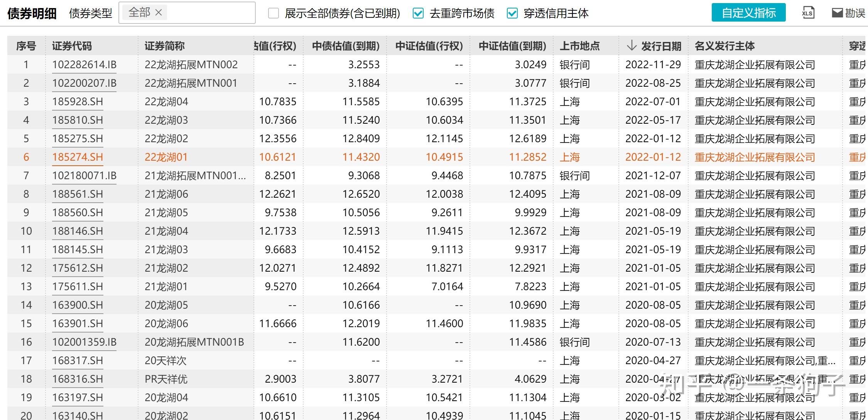
Task: Click 银行间 in the 102200207.IB row
Action: 575,83
